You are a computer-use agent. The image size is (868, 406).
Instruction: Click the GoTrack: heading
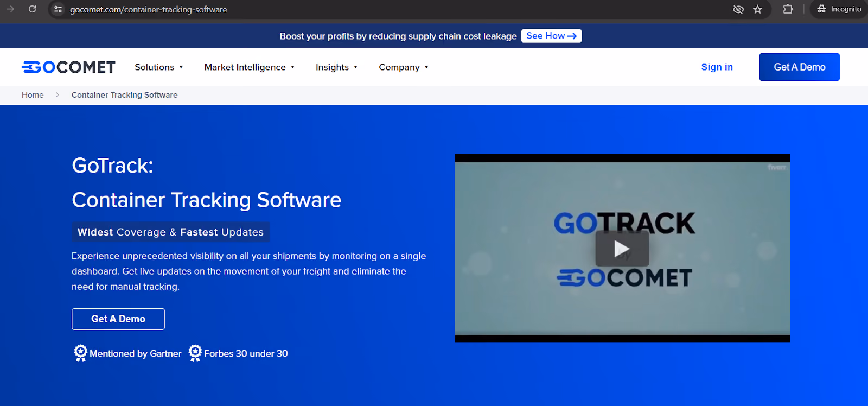click(x=112, y=166)
